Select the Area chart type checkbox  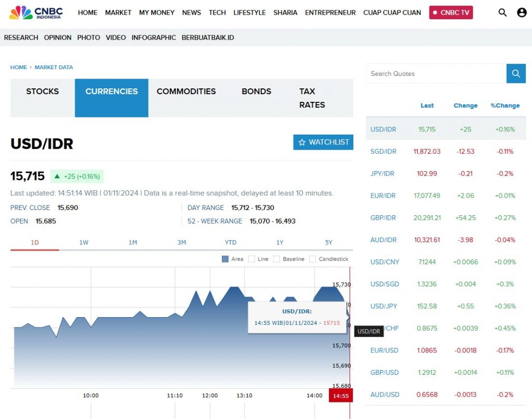click(x=225, y=259)
